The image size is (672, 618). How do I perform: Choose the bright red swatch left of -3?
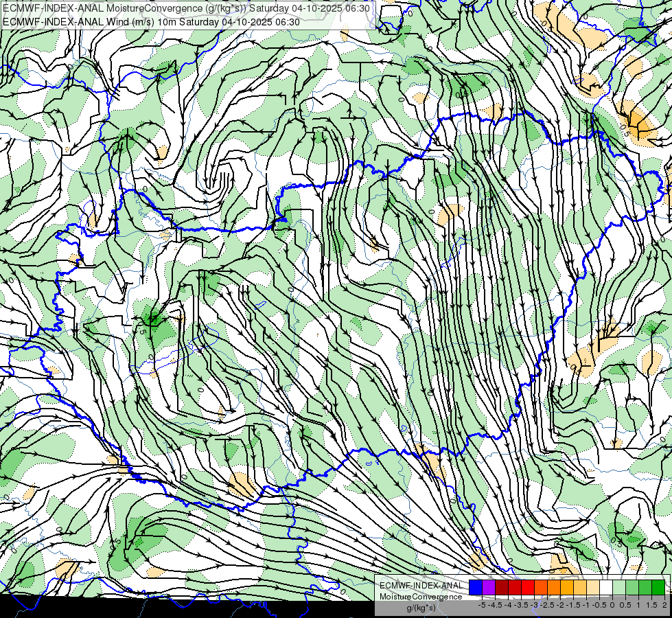528,587
